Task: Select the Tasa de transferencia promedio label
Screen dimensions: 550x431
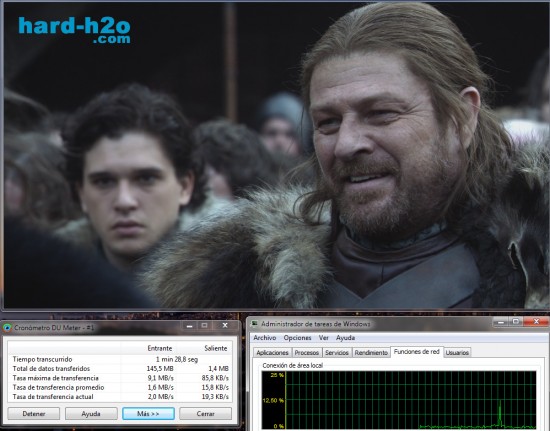Action: pyautogui.click(x=58, y=388)
